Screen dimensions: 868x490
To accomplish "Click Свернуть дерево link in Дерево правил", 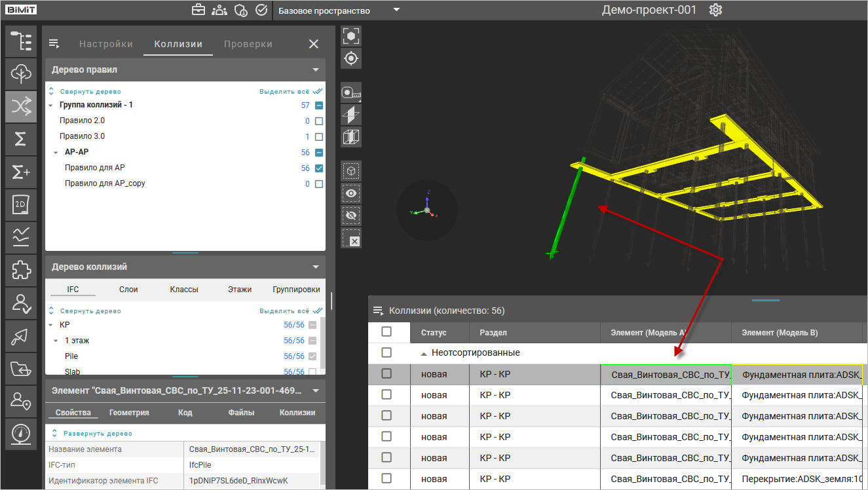I will click(x=90, y=92).
